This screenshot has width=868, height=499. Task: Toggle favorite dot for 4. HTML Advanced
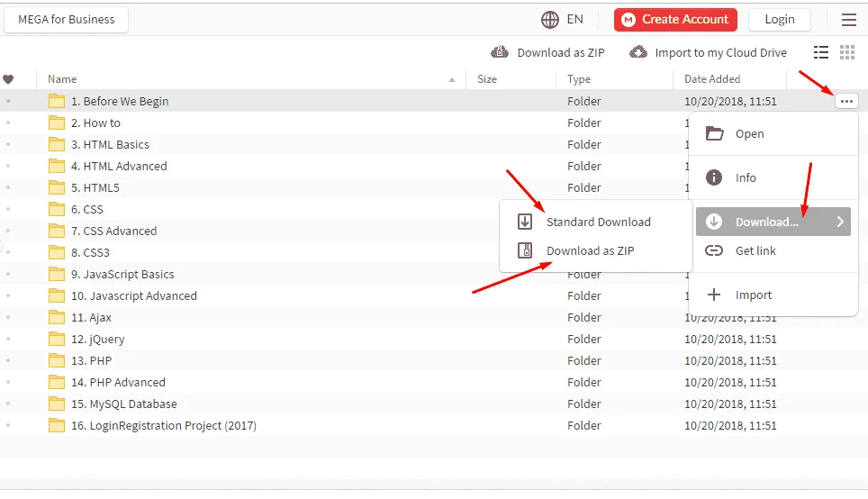click(8, 166)
